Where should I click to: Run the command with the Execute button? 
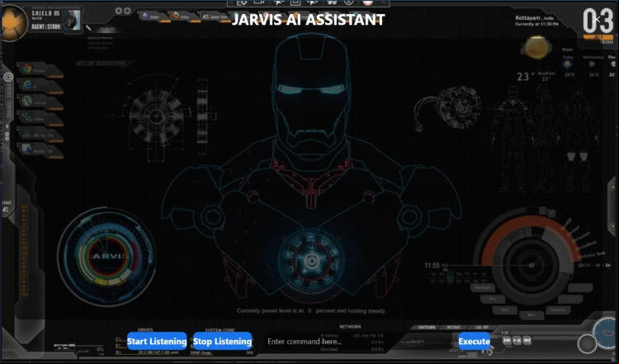(474, 342)
